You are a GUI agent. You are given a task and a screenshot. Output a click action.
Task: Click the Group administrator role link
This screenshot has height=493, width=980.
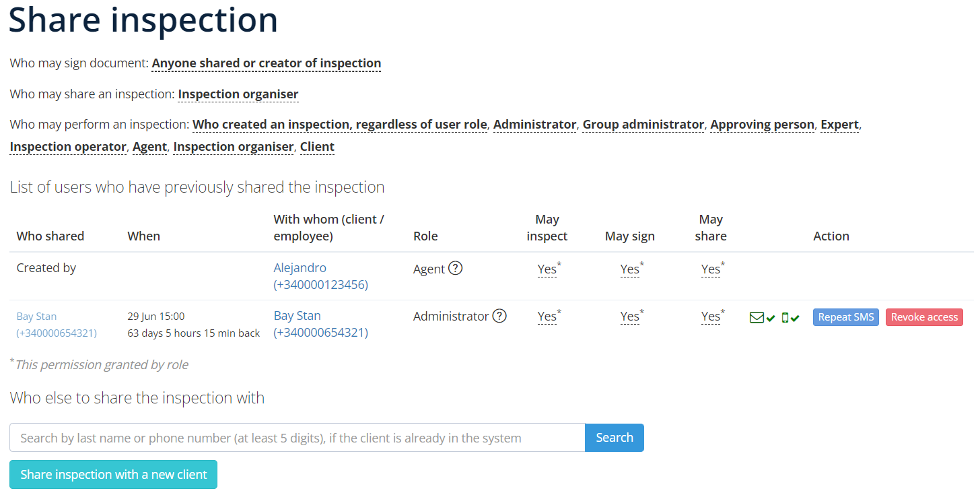click(x=643, y=125)
